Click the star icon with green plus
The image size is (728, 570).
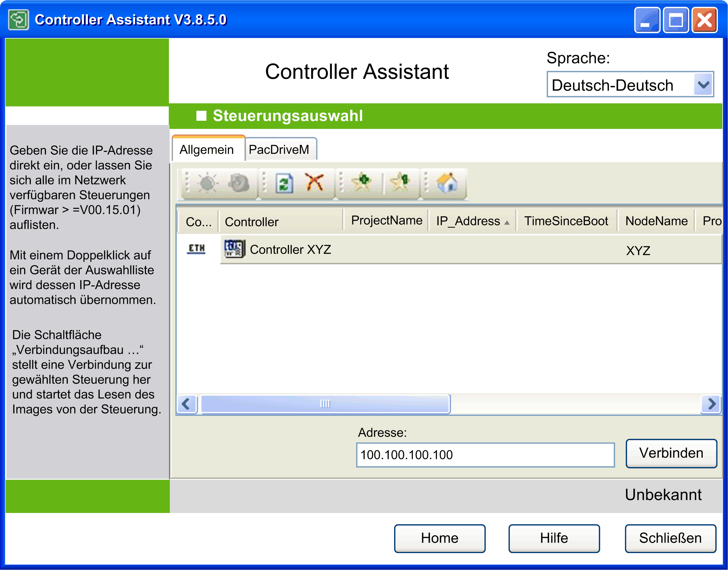click(361, 182)
